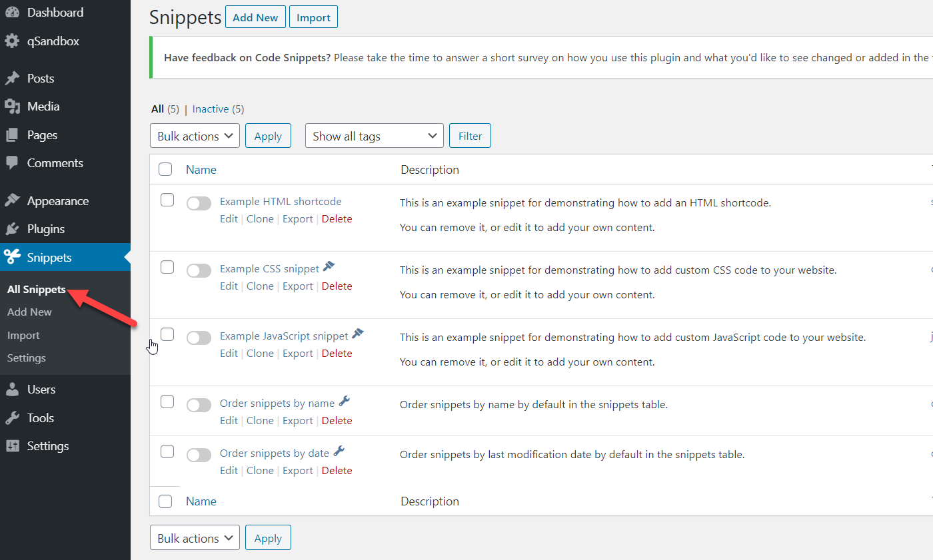Open the top Bulk actions dropdown
This screenshot has height=560, width=933.
coord(195,136)
